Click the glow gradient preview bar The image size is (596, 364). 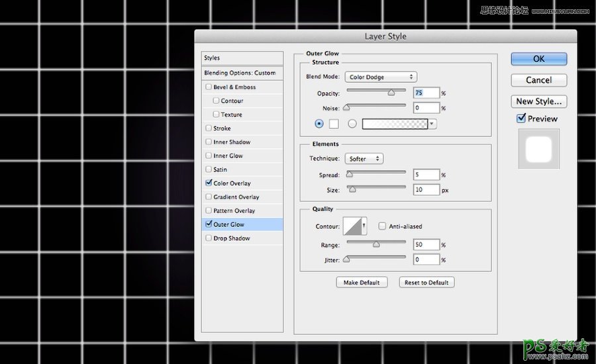pos(395,124)
